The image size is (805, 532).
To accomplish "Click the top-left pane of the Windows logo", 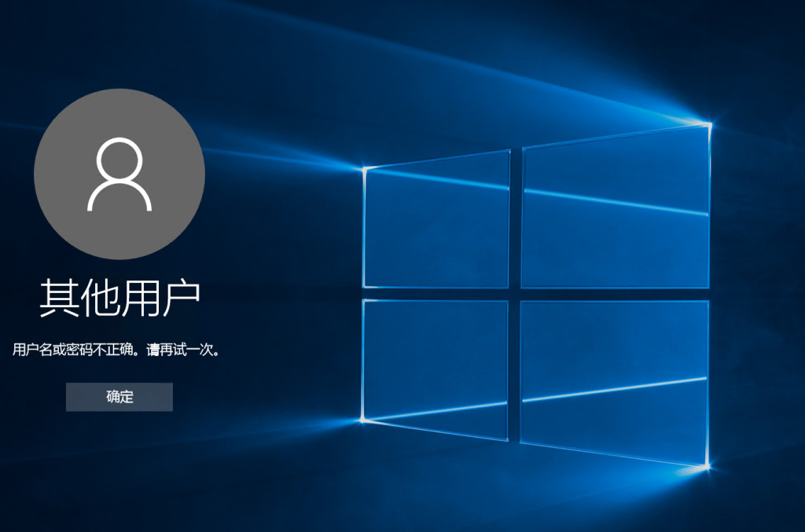I will [x=436, y=220].
